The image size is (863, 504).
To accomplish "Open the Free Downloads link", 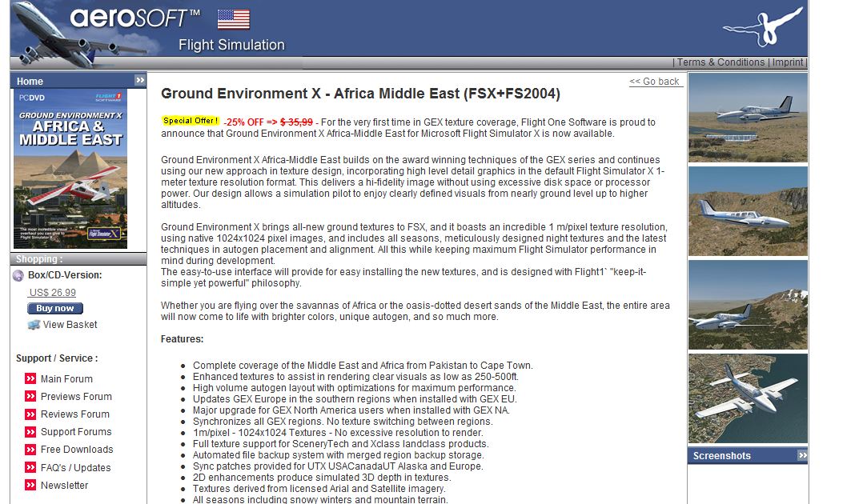I will tap(77, 450).
